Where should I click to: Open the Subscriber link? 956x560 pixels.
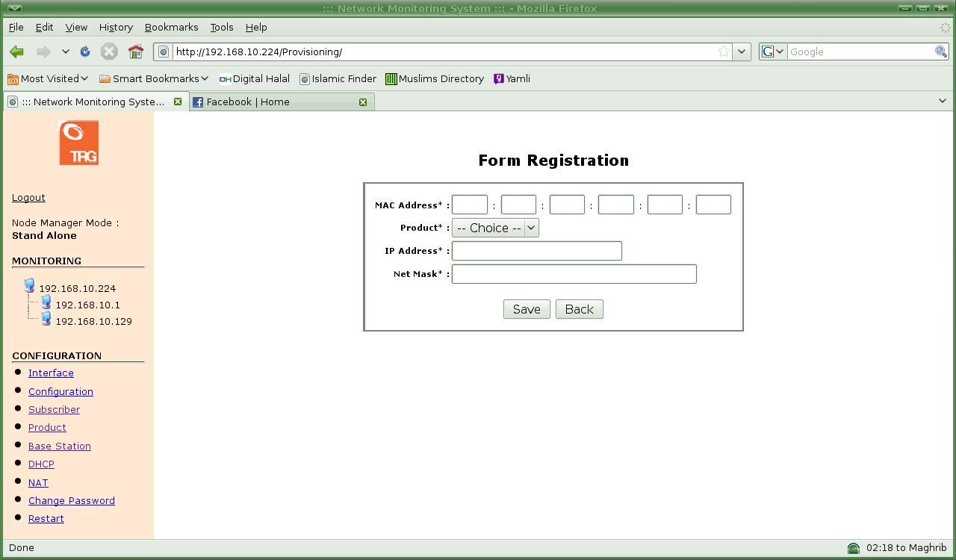(x=54, y=409)
